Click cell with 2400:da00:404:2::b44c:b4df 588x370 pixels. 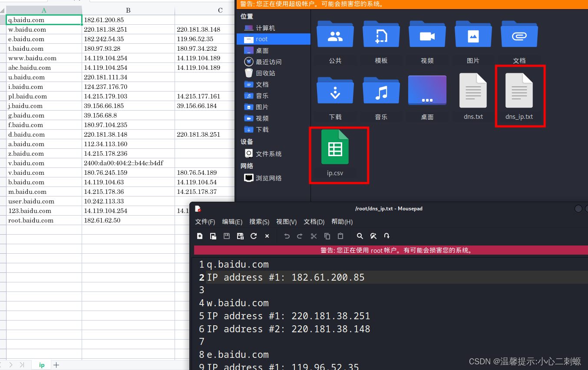[128, 163]
